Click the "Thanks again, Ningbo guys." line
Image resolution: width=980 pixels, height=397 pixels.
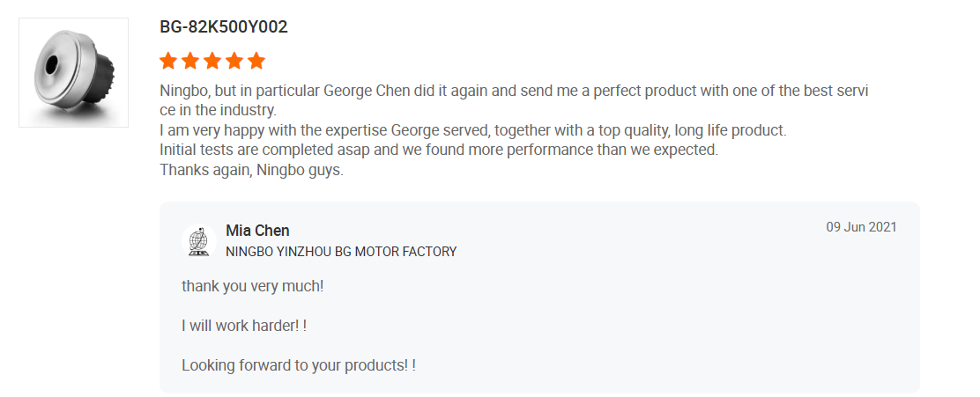point(251,170)
